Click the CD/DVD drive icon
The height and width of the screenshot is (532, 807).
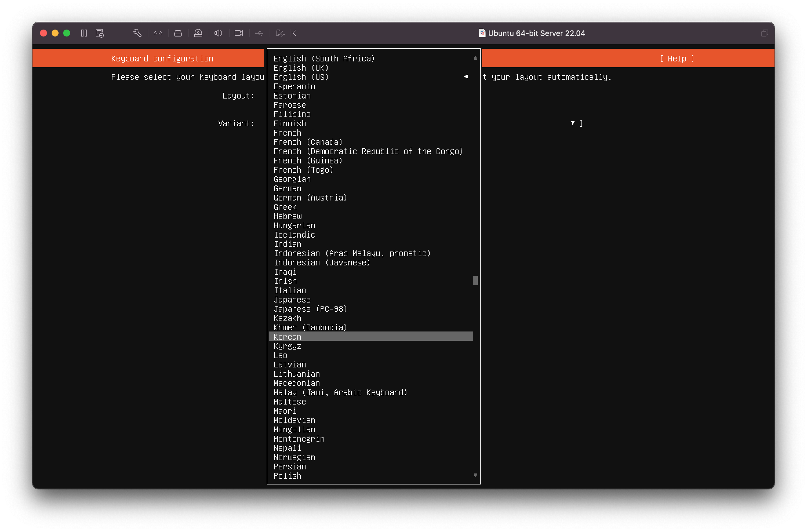(198, 33)
